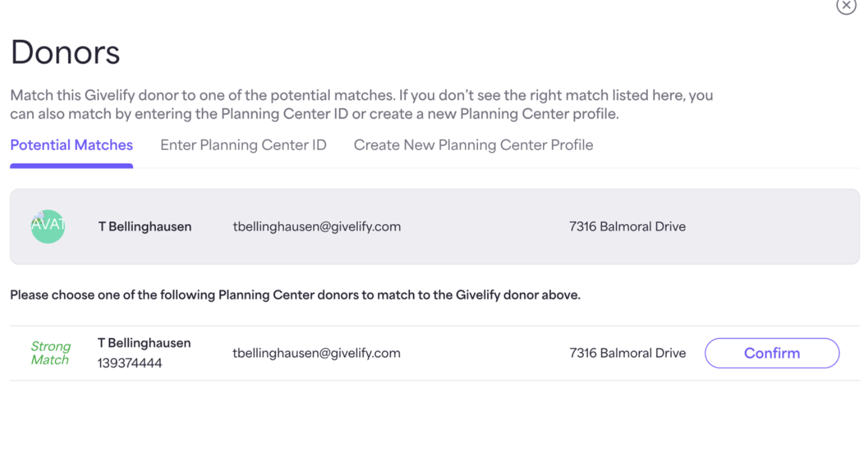868x451 pixels.
Task: Select Planning Center donor name T Bellinghausen
Action: tap(144, 343)
